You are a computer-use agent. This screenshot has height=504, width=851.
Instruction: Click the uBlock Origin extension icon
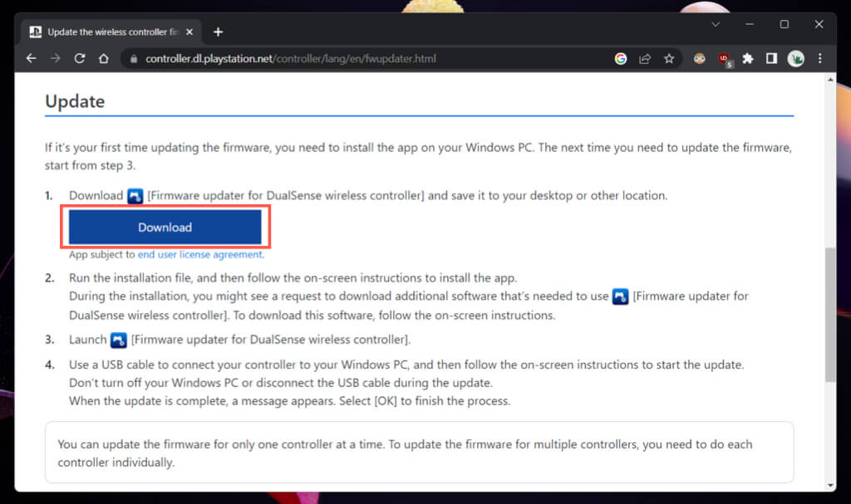[x=725, y=59]
